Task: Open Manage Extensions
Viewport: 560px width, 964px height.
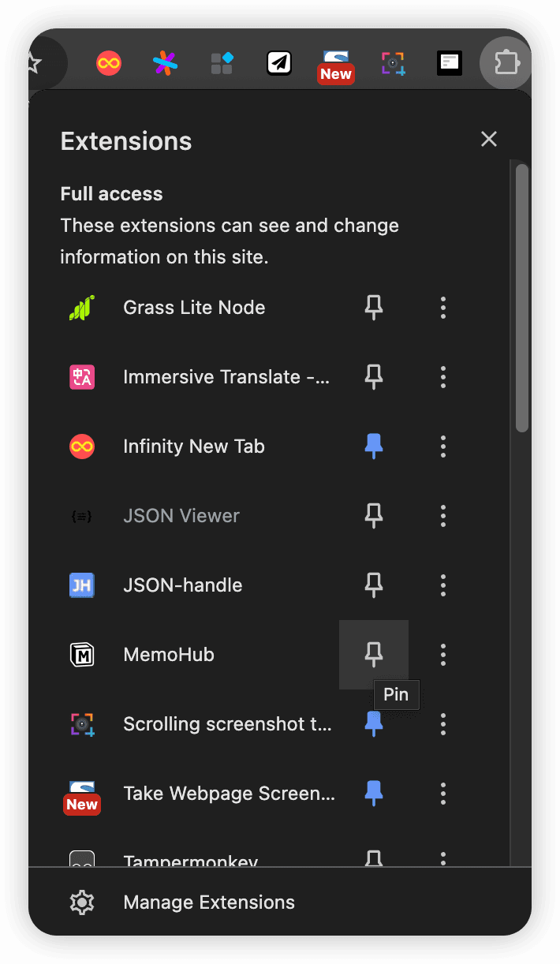Action: 209,902
